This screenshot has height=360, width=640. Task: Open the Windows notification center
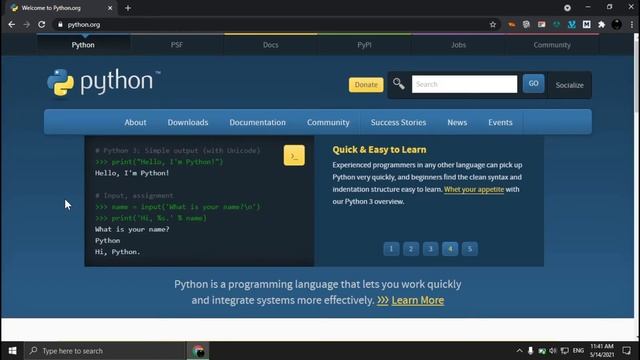pos(627,351)
